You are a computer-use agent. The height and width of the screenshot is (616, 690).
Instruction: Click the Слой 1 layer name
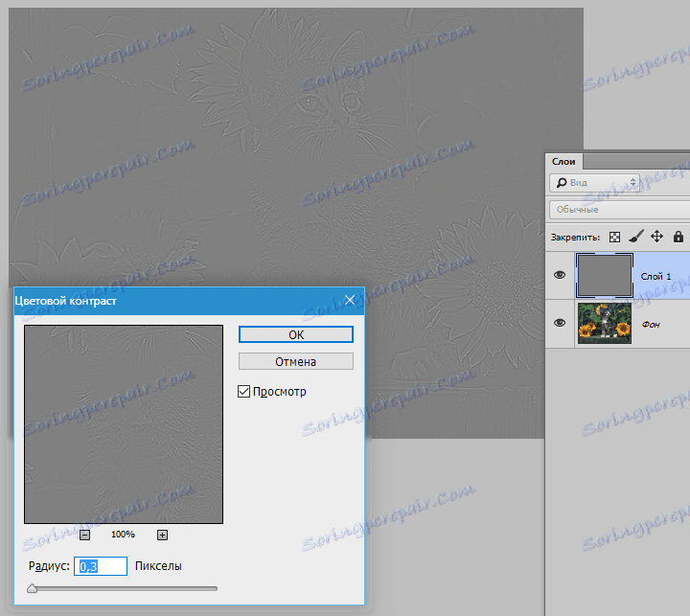(655, 276)
